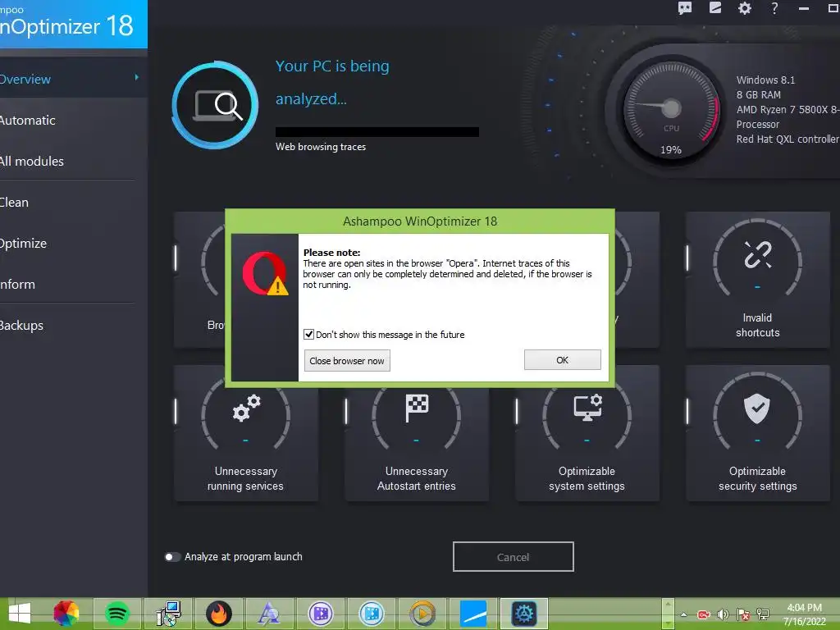The height and width of the screenshot is (630, 840).
Task: Open the orange media player taskbar app
Action: [422, 614]
